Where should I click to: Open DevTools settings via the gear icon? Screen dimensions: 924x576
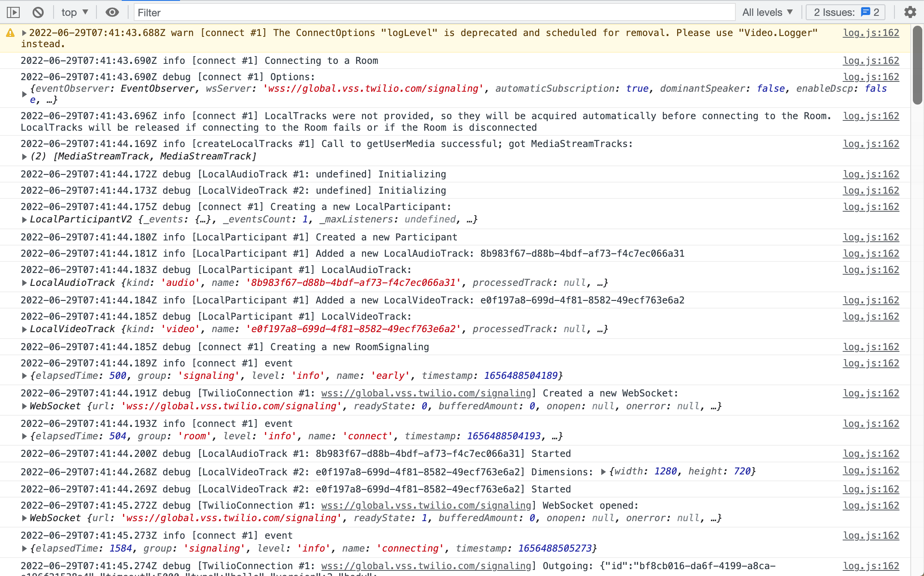910,12
